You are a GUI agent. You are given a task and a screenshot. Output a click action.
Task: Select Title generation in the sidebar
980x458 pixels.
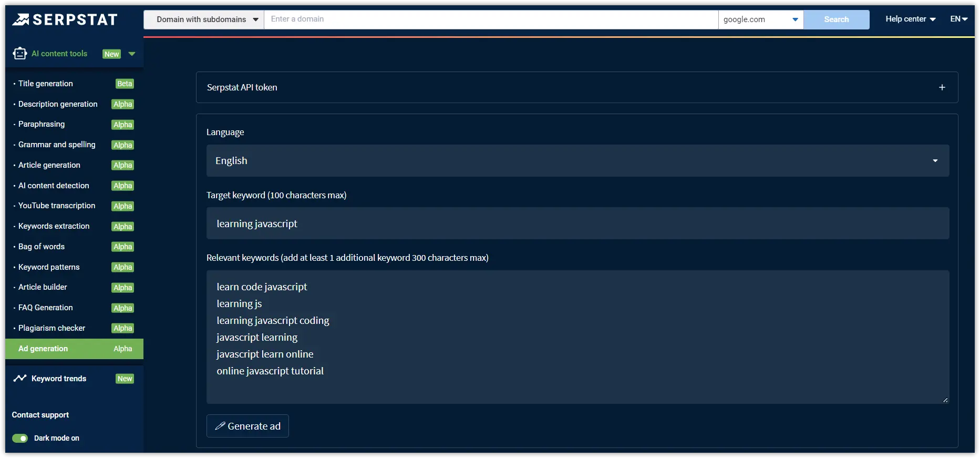[46, 84]
